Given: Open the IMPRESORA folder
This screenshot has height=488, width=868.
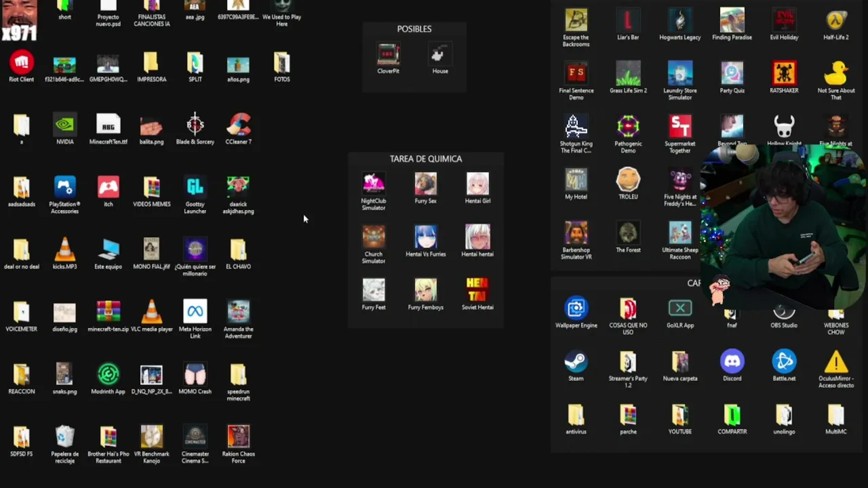Looking at the screenshot, I should coord(152,63).
